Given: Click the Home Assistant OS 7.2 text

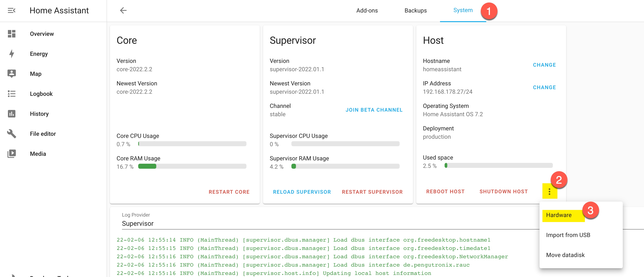Looking at the screenshot, I should point(453,114).
